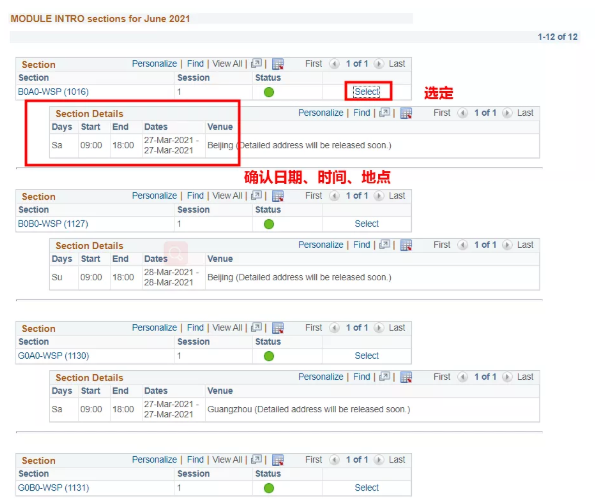Show the previous row in the B0B0-WSP Section grid
This screenshot has width=595, height=502.
click(x=334, y=196)
